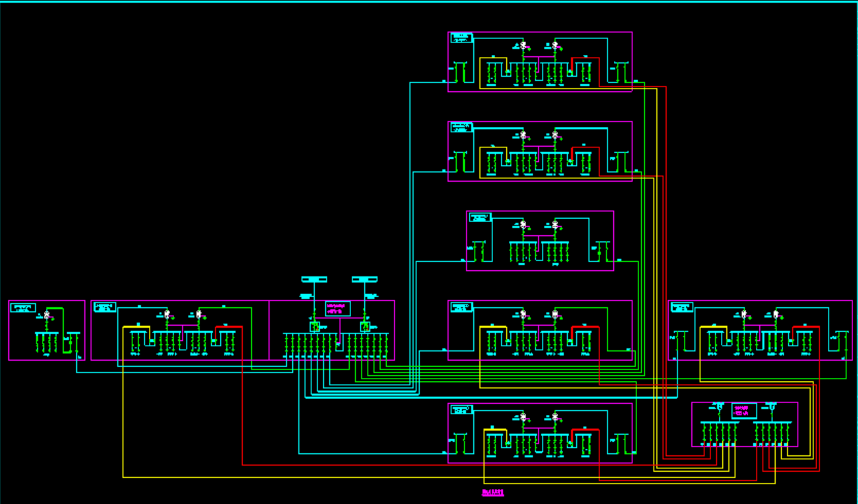Click the right cyan incoming-feeder block above the central switchboard

[x=364, y=280]
